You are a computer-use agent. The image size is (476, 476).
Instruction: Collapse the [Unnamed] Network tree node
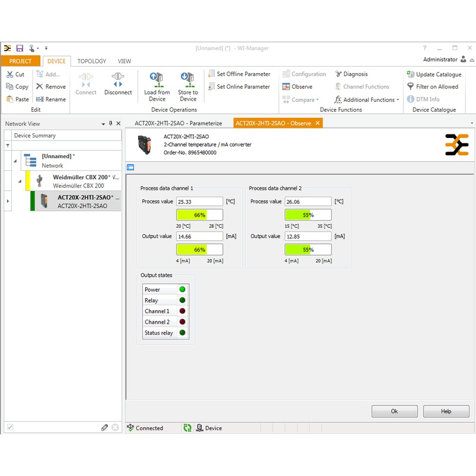[15, 161]
